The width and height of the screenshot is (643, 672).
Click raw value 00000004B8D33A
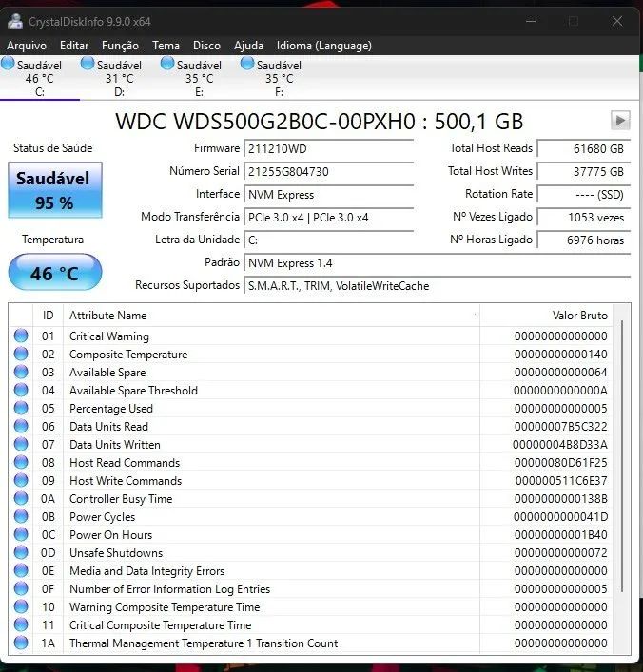[x=560, y=445]
